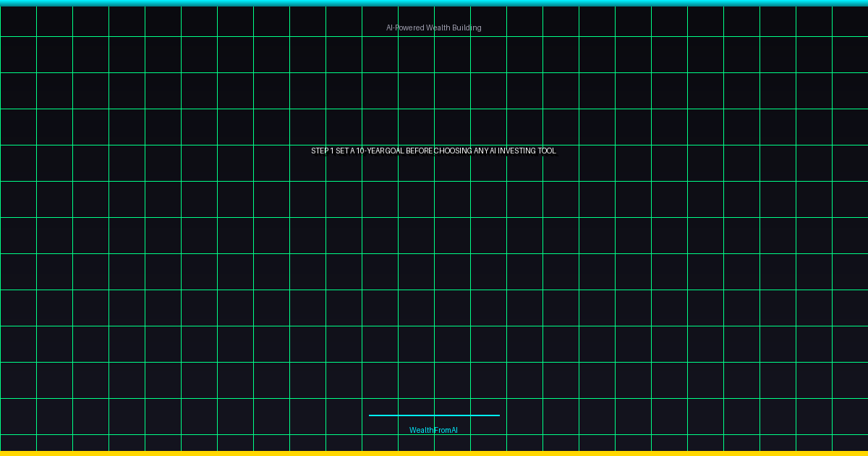Click the yellow bar along the bottom edge
The image size is (868, 456).
[434, 453]
